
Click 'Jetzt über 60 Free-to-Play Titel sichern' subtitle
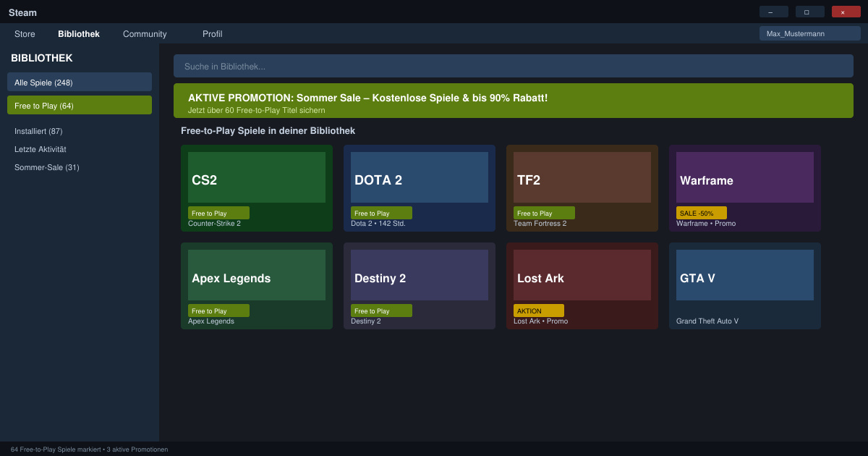[257, 110]
